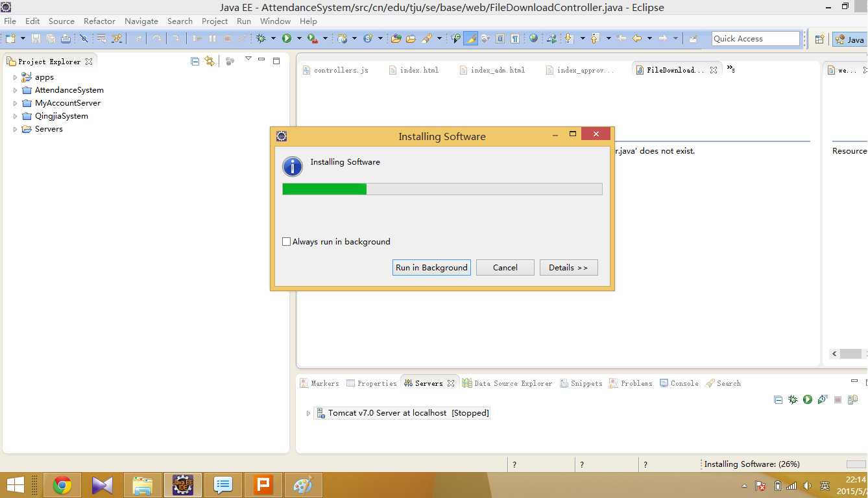The height and width of the screenshot is (498, 868).
Task: Click status bar progress indicator at bottom right
Action: [x=856, y=464]
